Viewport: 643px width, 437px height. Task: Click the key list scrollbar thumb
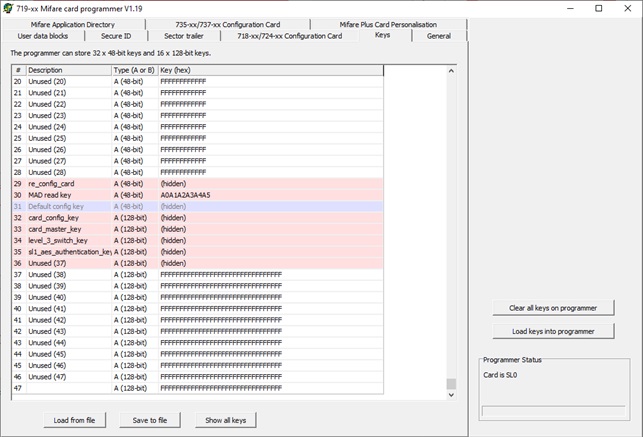point(451,384)
